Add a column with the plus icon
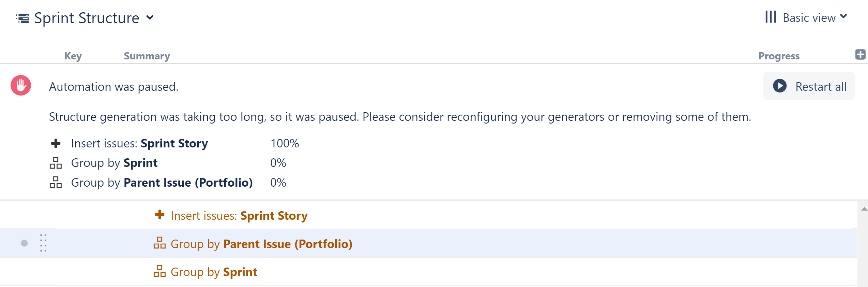Image resolution: width=868 pixels, height=287 pixels. (860, 55)
